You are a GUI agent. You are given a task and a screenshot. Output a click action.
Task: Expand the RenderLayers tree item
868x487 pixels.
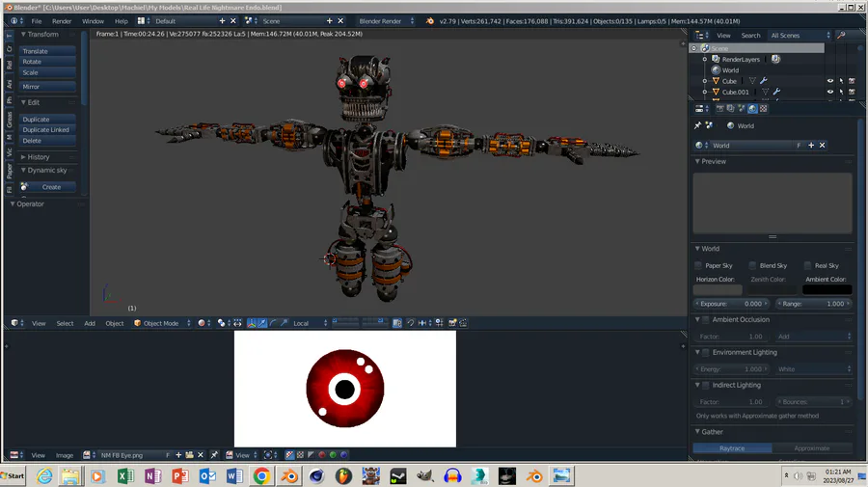point(705,59)
